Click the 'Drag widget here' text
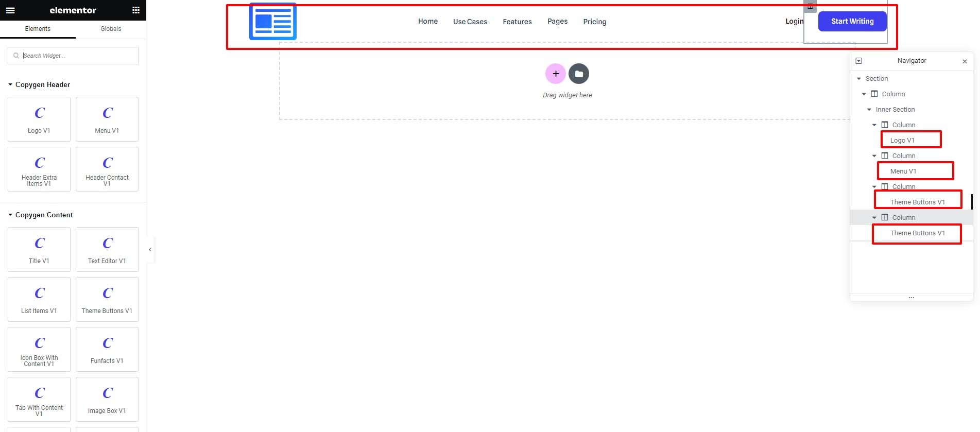Viewport: 980px width, 432px height. (x=567, y=95)
